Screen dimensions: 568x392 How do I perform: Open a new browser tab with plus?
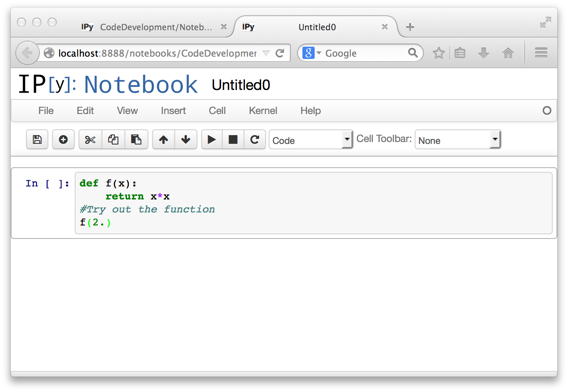point(410,27)
